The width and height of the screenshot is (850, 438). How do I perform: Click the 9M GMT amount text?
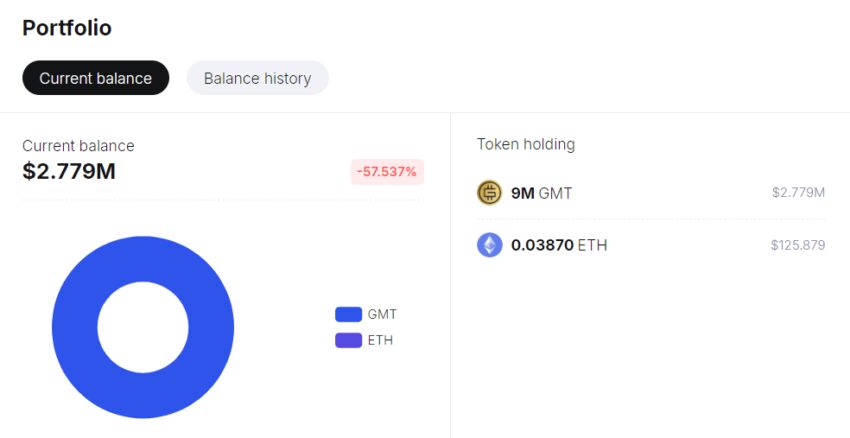click(541, 193)
